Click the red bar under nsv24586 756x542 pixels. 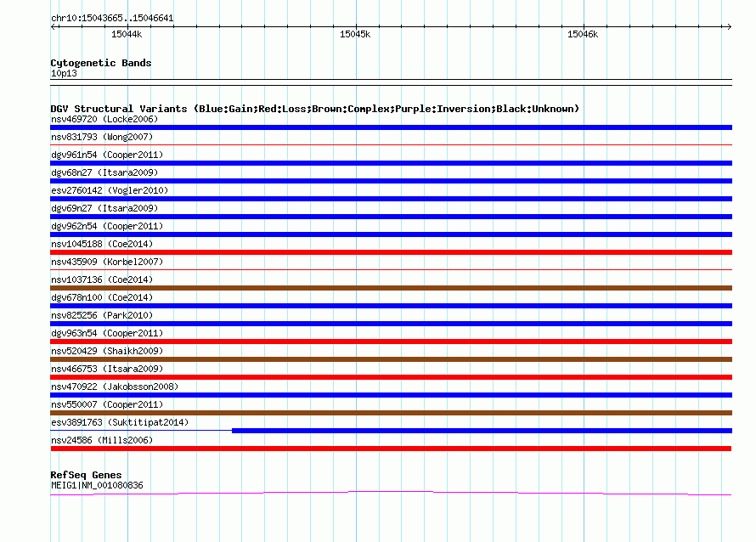pyautogui.click(x=391, y=449)
